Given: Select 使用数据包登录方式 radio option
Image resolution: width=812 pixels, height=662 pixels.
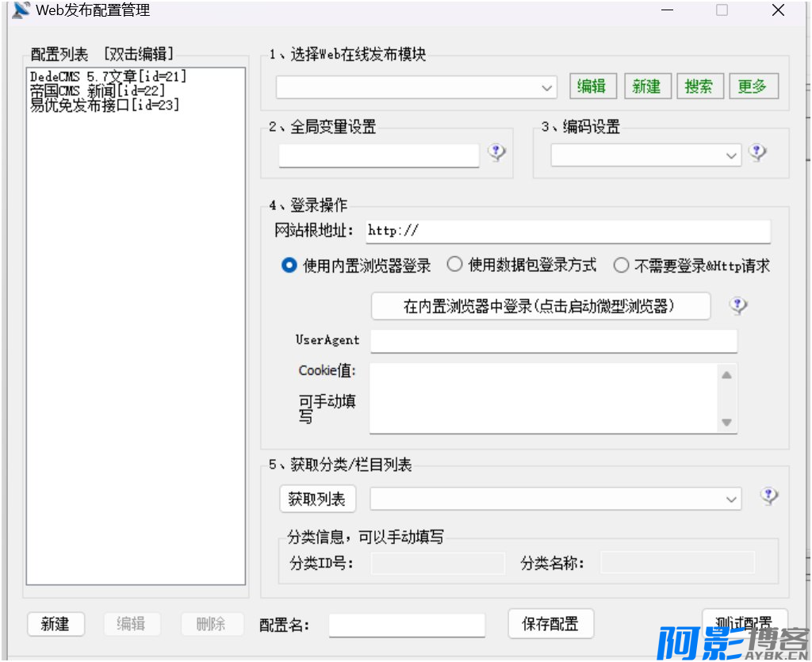Looking at the screenshot, I should 454,266.
